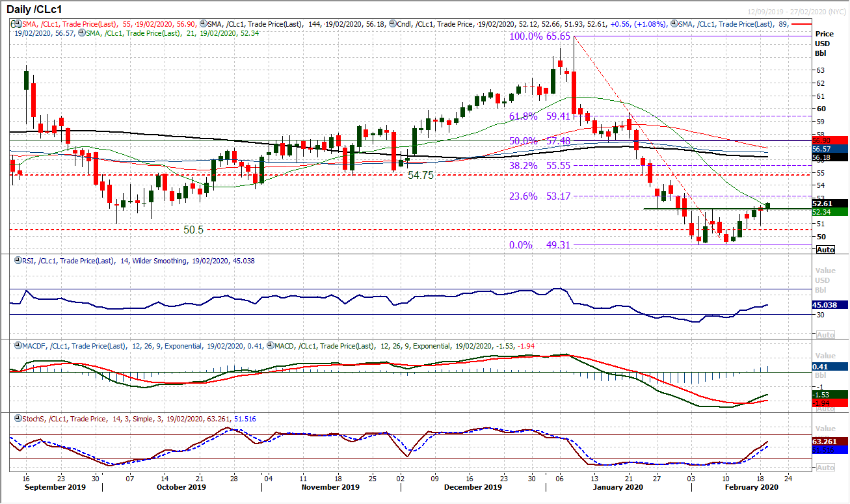Click the clock icon beside MACD legend
This screenshot has width=850, height=504.
coord(270,346)
